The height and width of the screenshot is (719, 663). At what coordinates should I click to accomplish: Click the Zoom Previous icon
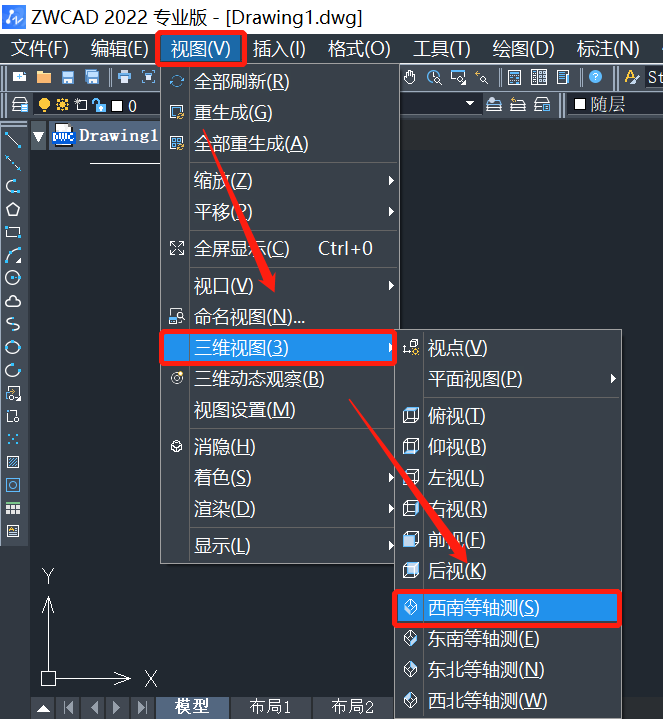click(x=481, y=77)
